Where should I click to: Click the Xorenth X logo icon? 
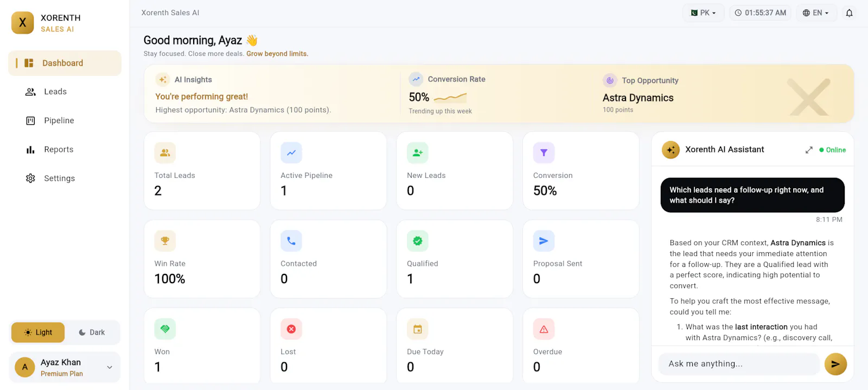pyautogui.click(x=23, y=23)
